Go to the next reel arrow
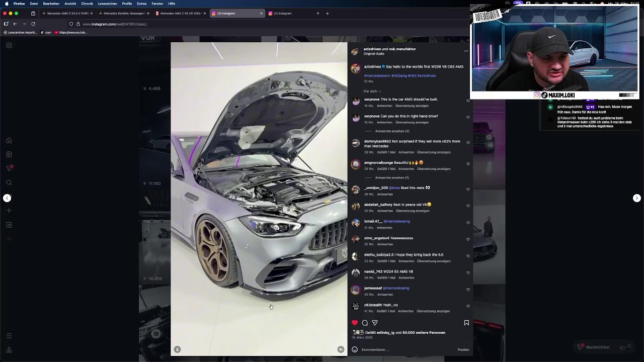This screenshot has width=644, height=362. point(636,198)
